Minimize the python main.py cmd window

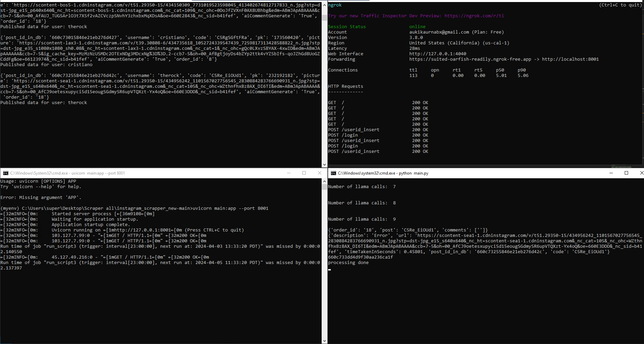(x=611, y=173)
